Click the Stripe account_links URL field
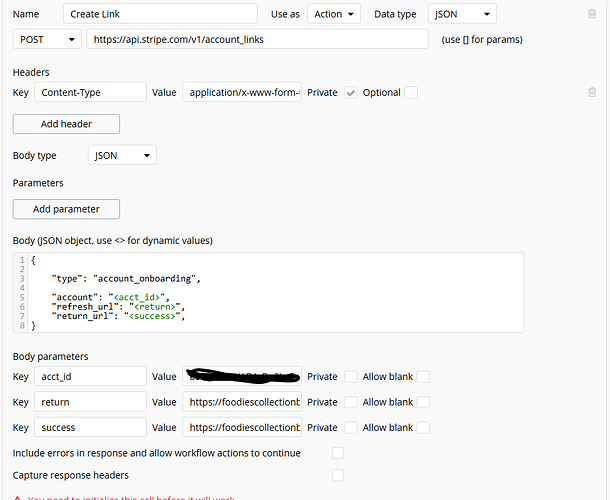This screenshot has width=610, height=500. tap(258, 40)
